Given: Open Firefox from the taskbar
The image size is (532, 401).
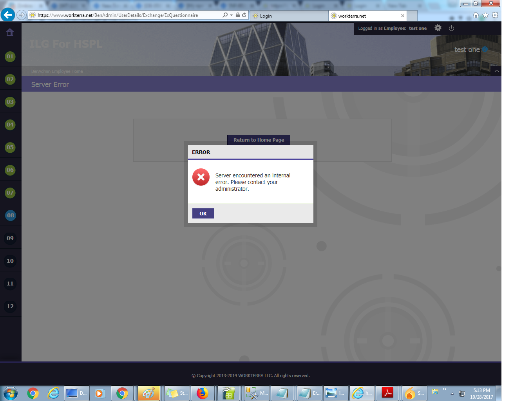Looking at the screenshot, I should point(203,393).
